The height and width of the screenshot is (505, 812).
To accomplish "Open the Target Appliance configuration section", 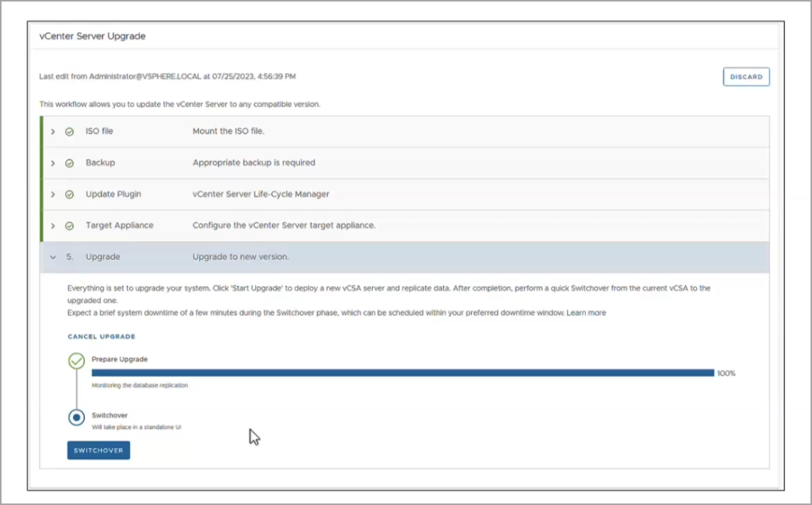I will pyautogui.click(x=53, y=225).
